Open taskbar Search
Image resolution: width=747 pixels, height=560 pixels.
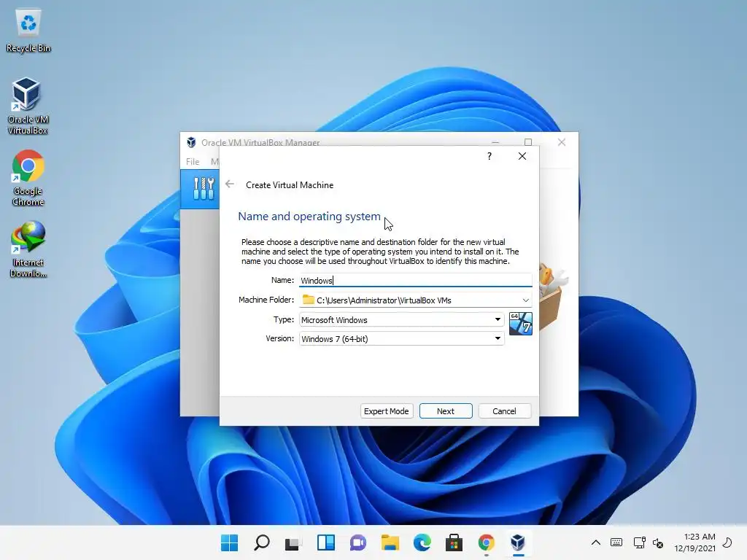262,542
